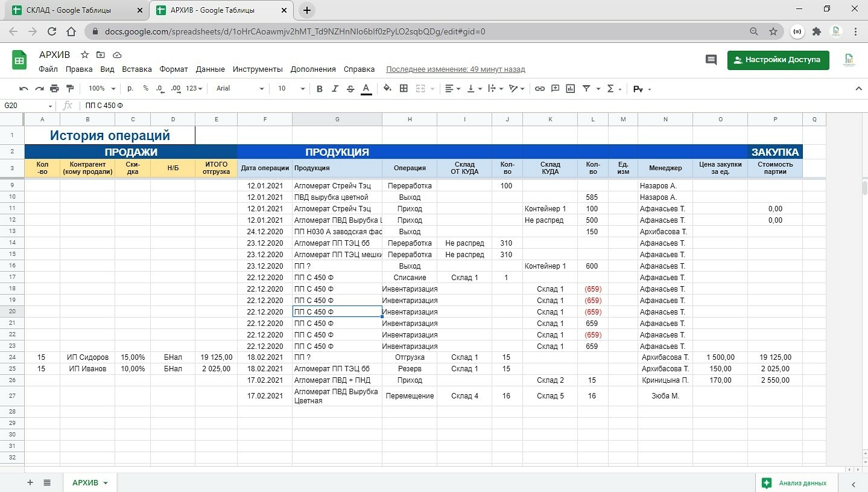The height and width of the screenshot is (492, 868).
Task: Open the font size 10 dropdown
Action: [291, 89]
